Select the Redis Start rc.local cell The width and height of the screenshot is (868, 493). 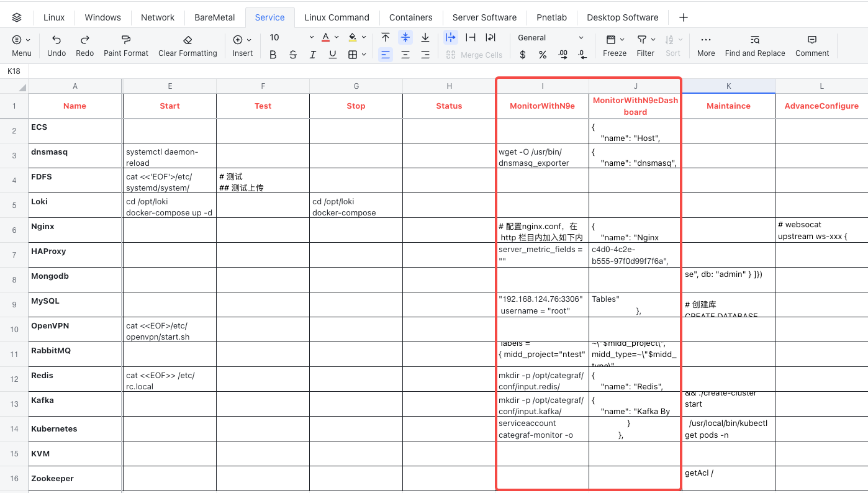pos(170,379)
